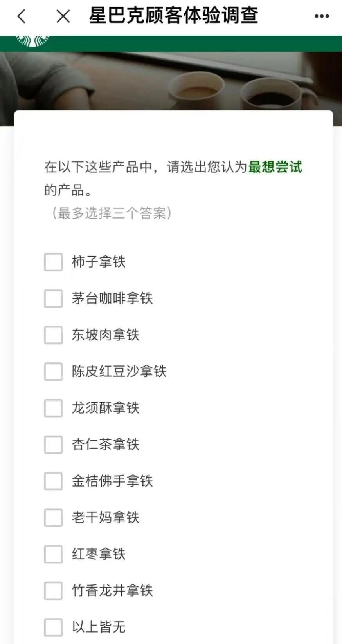Check the 竹香龙井拿铁 checkbox
The height and width of the screenshot is (644, 342).
(x=53, y=591)
